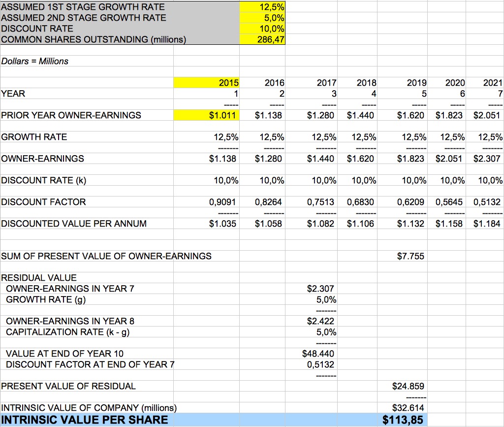Select the $113,85 intrinsic value per share cell
Viewport: 504px width, 427px height.
click(x=403, y=420)
